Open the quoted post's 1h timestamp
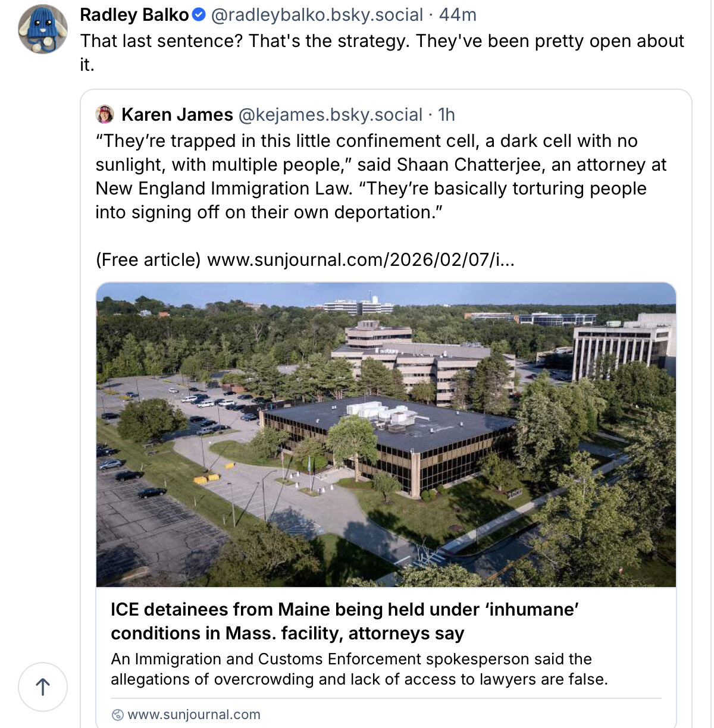 446,114
